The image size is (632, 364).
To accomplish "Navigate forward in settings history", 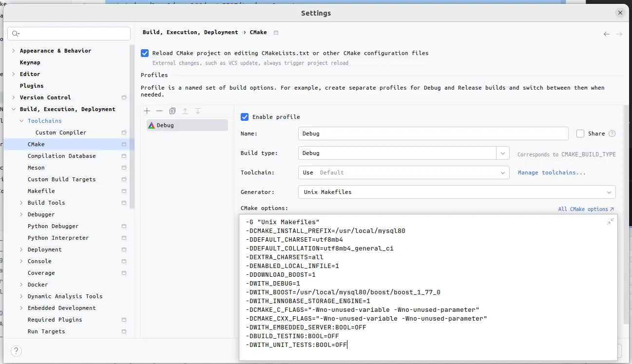I will click(619, 34).
